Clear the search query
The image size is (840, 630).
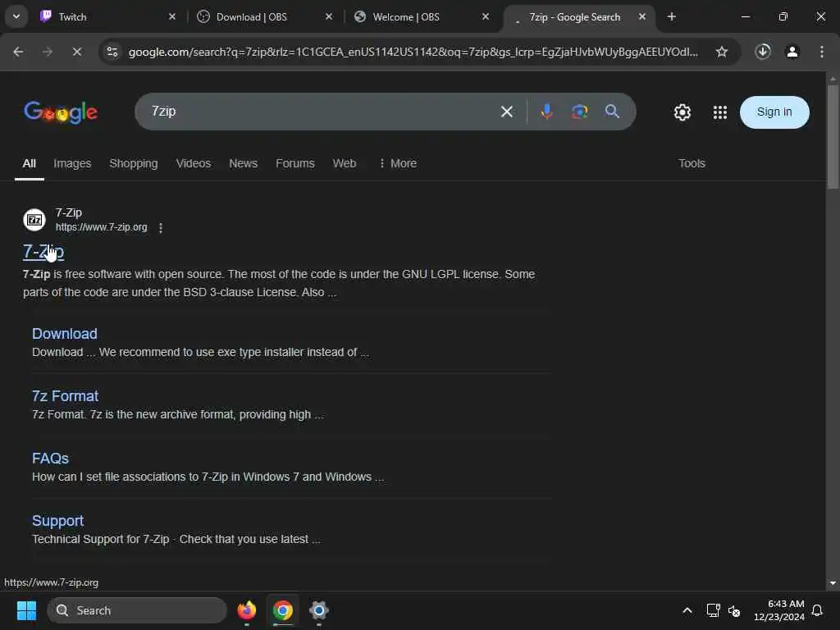[506, 112]
